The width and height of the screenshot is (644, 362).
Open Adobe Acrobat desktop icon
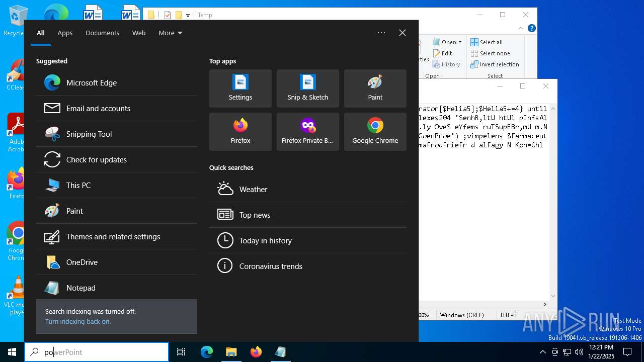click(15, 133)
